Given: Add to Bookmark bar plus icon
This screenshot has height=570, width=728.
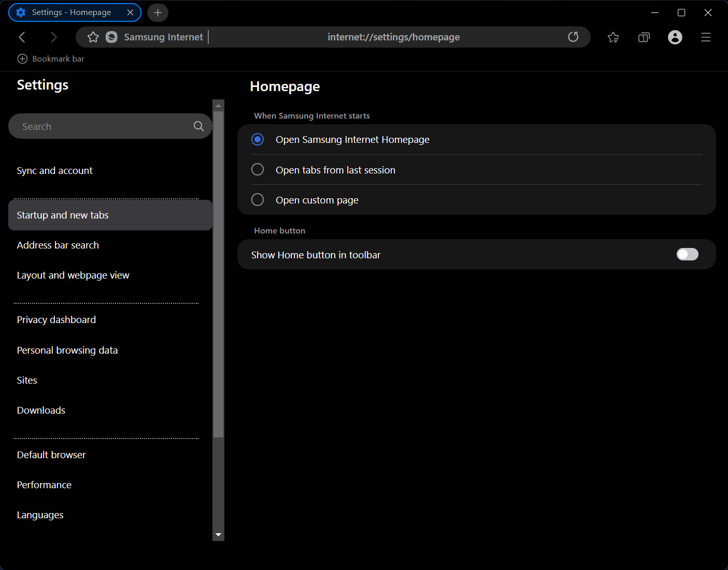Looking at the screenshot, I should (x=22, y=59).
